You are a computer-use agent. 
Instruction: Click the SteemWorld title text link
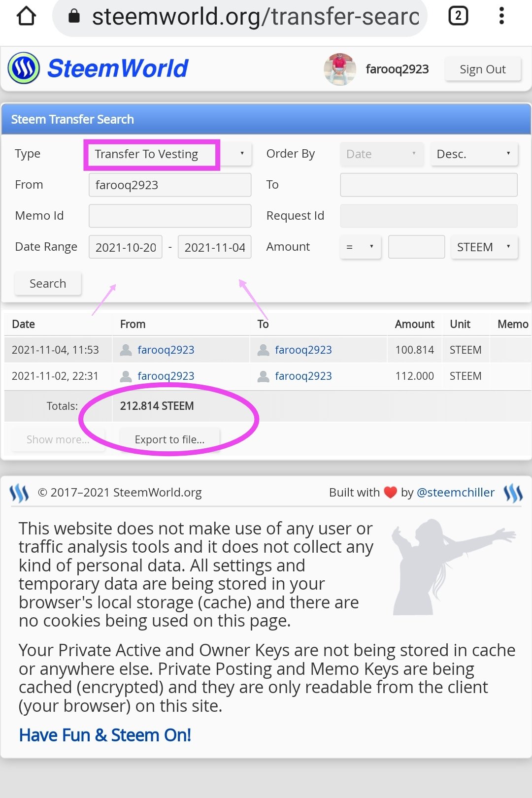(x=118, y=68)
